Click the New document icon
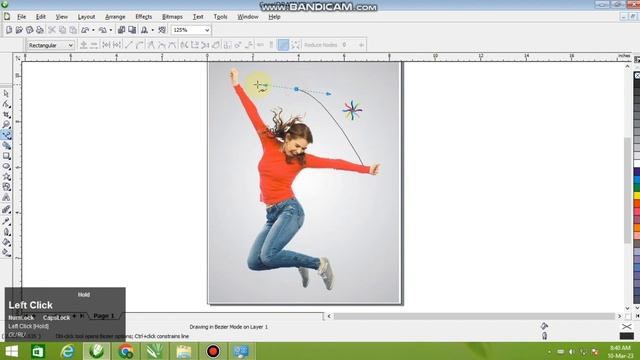This screenshot has width=640, height=360. [9, 30]
